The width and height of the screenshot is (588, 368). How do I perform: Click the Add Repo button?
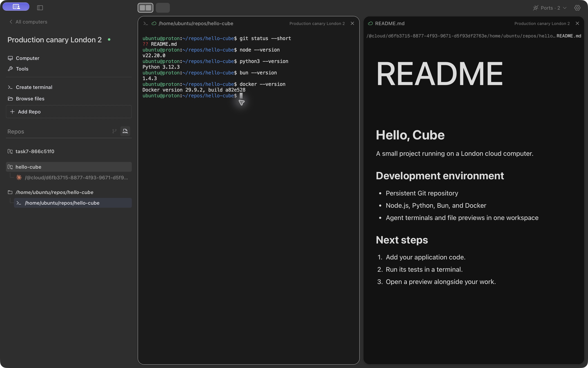pos(69,112)
